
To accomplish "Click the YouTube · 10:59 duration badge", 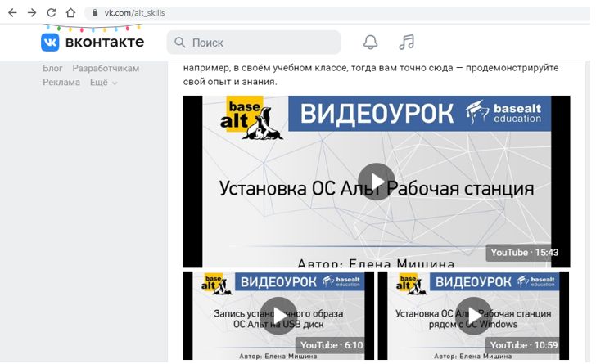I will point(523,345).
